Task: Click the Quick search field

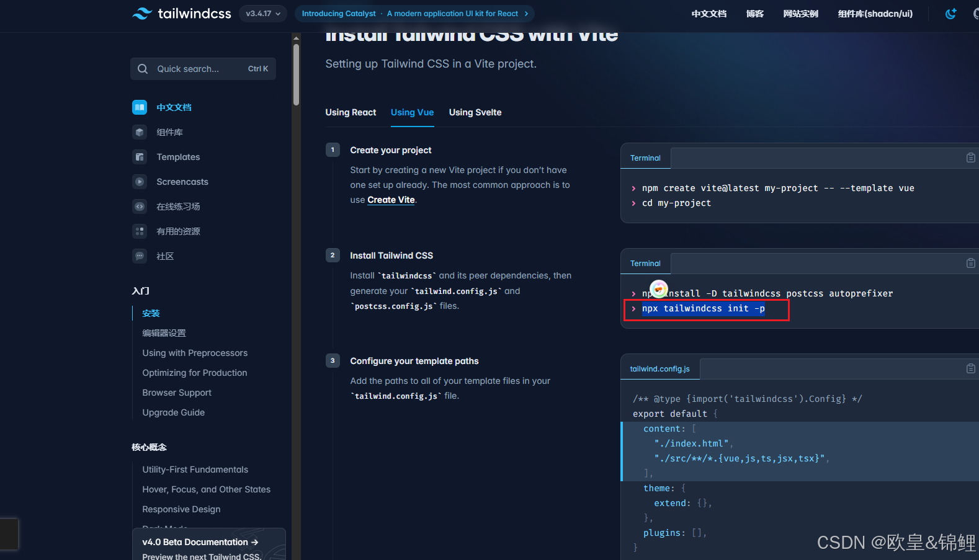Action: tap(203, 69)
